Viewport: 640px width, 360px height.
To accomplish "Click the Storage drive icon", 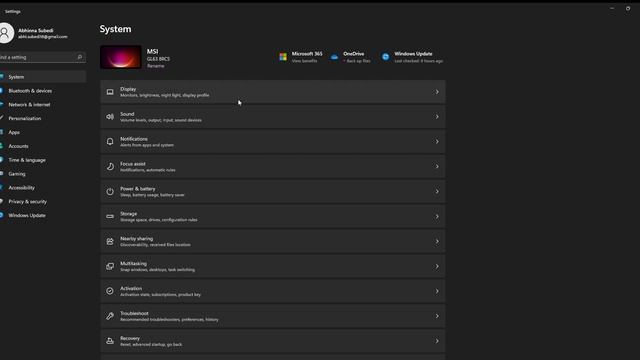I will 110,216.
